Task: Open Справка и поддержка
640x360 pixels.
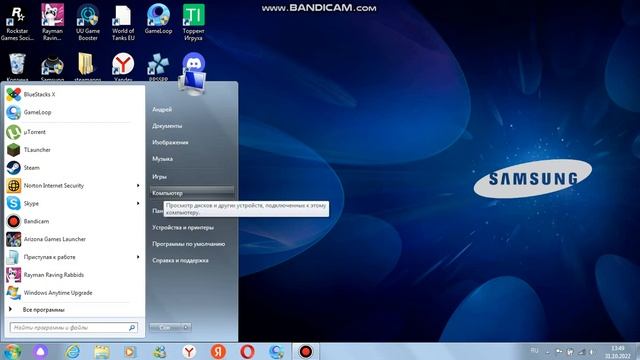Action: [x=180, y=260]
